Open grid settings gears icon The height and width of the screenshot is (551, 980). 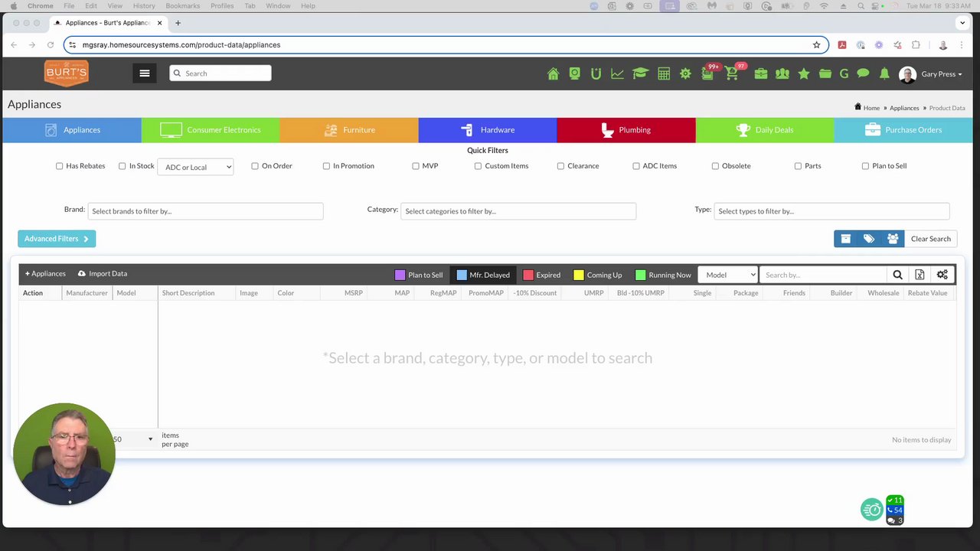(x=942, y=275)
